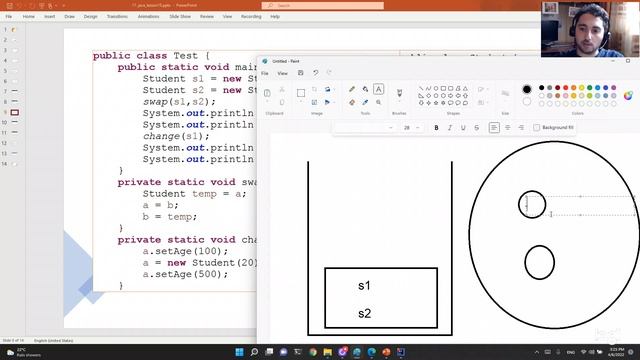
Task: Click the Brushes tool icon in Paint
Action: [x=399, y=93]
